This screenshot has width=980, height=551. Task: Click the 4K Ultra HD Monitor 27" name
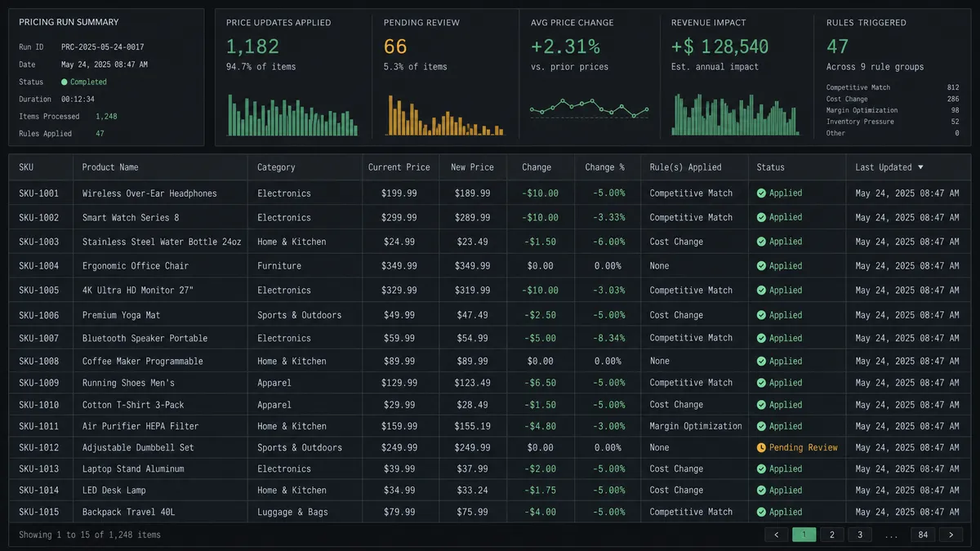tap(138, 291)
